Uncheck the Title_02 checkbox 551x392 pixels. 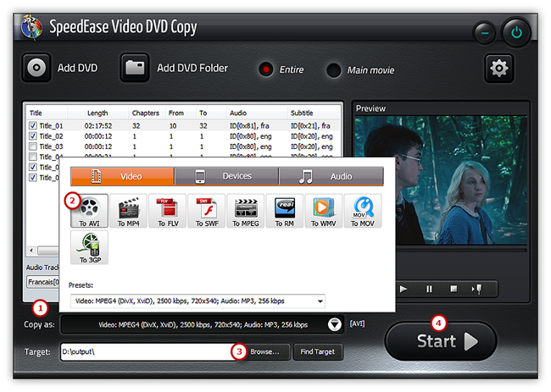(x=33, y=135)
